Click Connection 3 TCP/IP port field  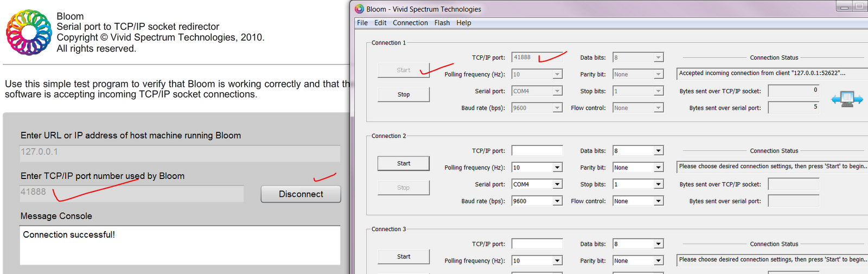[537, 244]
